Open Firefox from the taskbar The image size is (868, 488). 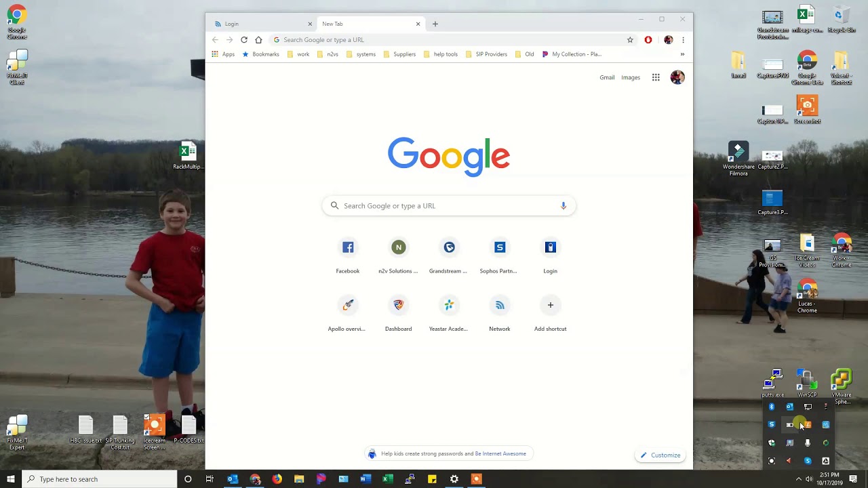277,479
